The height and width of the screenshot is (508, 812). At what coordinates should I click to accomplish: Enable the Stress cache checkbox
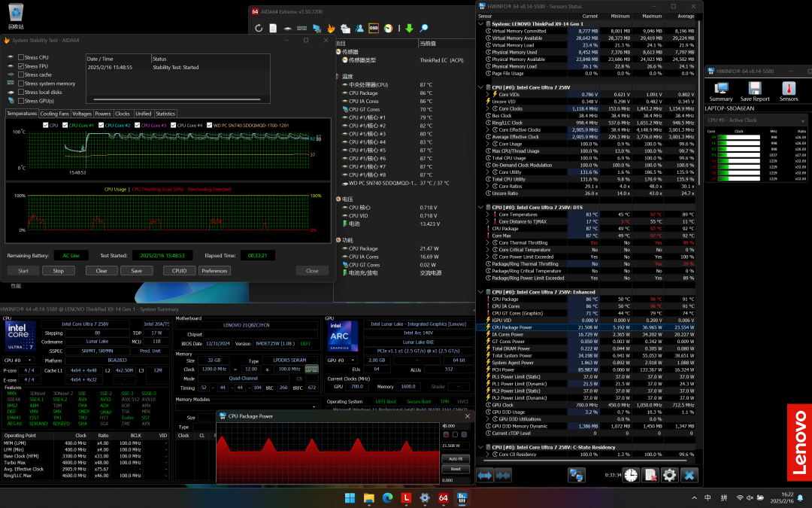(21, 75)
